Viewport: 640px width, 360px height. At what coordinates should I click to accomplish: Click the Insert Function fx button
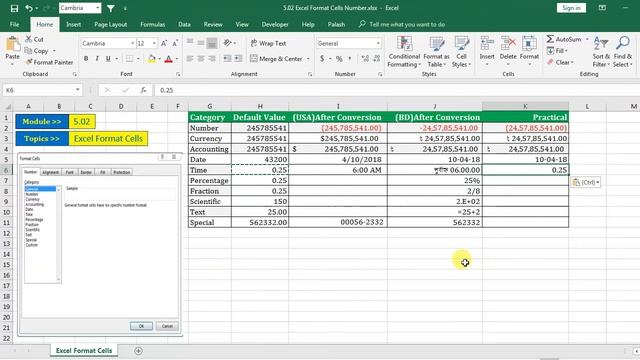143,90
